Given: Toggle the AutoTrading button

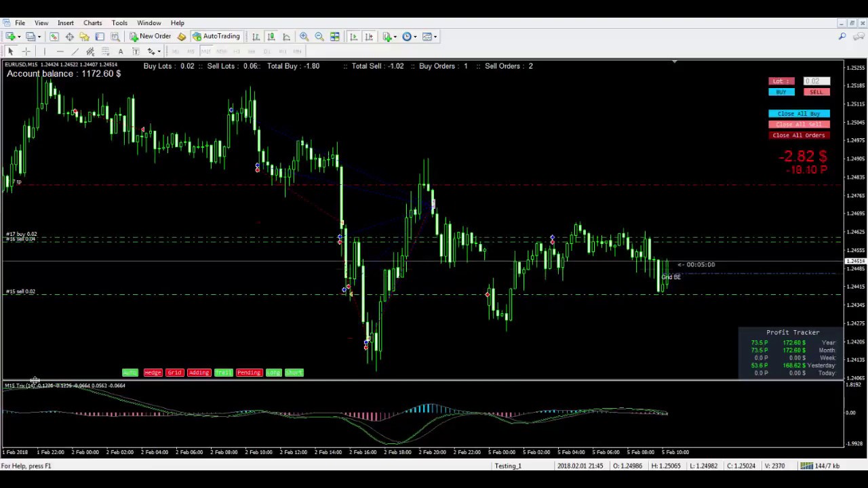Looking at the screenshot, I should click(216, 37).
